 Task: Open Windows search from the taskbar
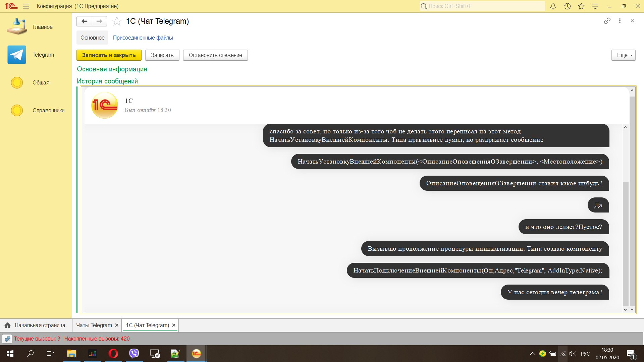pyautogui.click(x=30, y=354)
